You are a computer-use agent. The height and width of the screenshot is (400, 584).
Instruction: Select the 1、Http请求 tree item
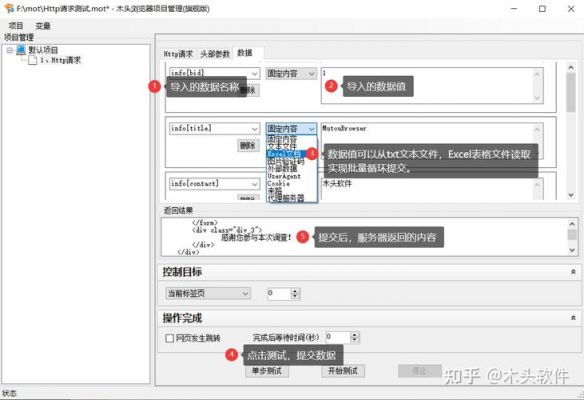coord(60,60)
